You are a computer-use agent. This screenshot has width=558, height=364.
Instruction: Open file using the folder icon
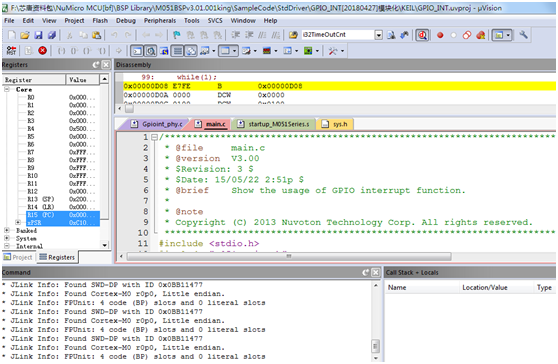(x=25, y=35)
